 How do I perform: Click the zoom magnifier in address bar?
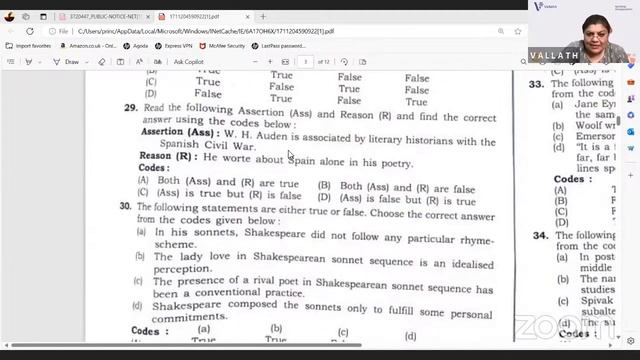501,31
